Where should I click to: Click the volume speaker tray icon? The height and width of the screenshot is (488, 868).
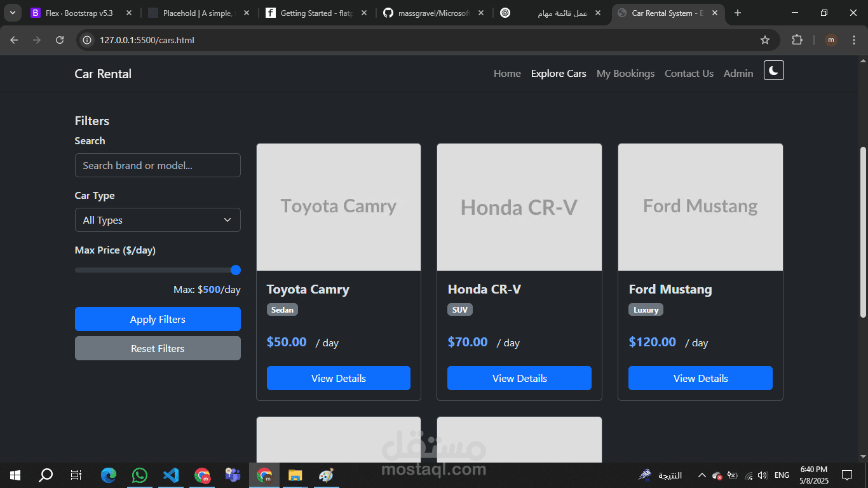coord(763,475)
